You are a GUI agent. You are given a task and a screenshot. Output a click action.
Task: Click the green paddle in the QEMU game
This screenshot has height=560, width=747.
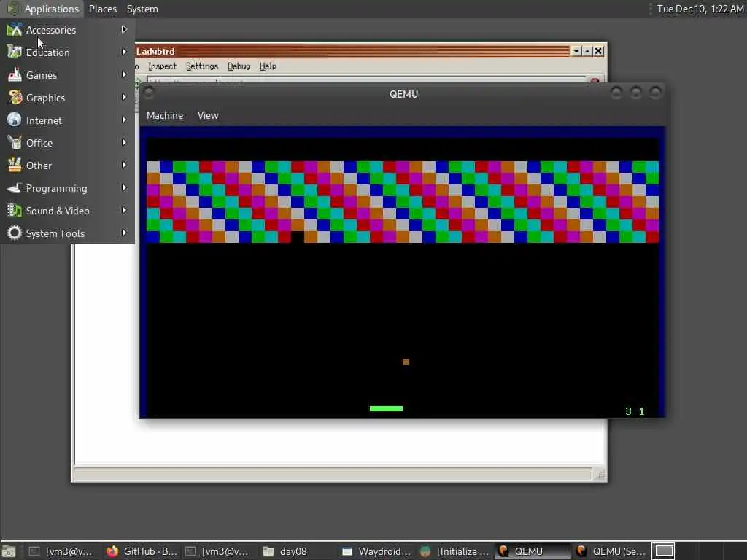[386, 408]
